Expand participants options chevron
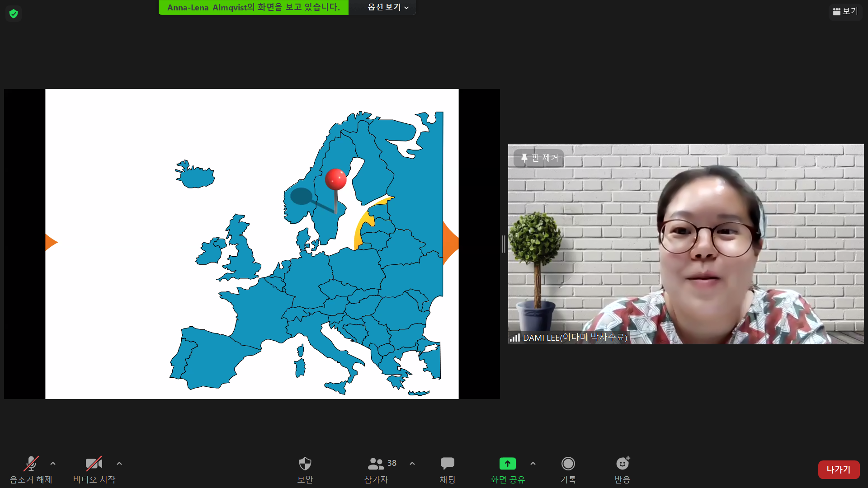The width and height of the screenshot is (868, 488). (x=412, y=464)
